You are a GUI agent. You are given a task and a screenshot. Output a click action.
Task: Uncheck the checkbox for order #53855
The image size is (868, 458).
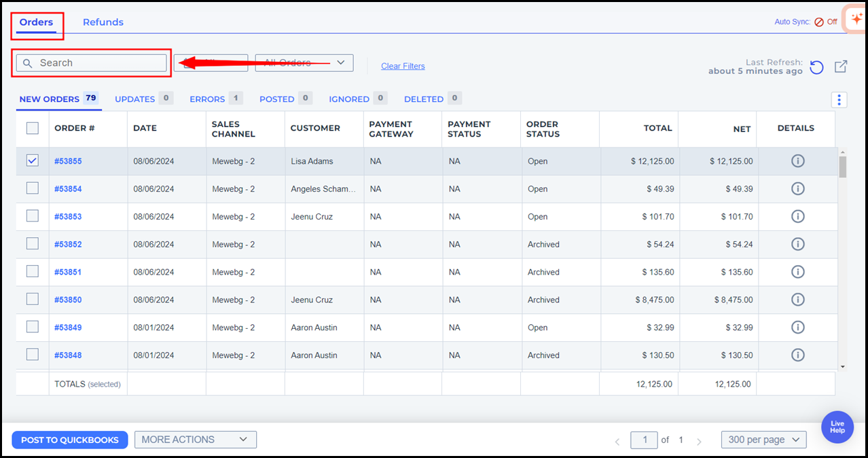coord(32,161)
